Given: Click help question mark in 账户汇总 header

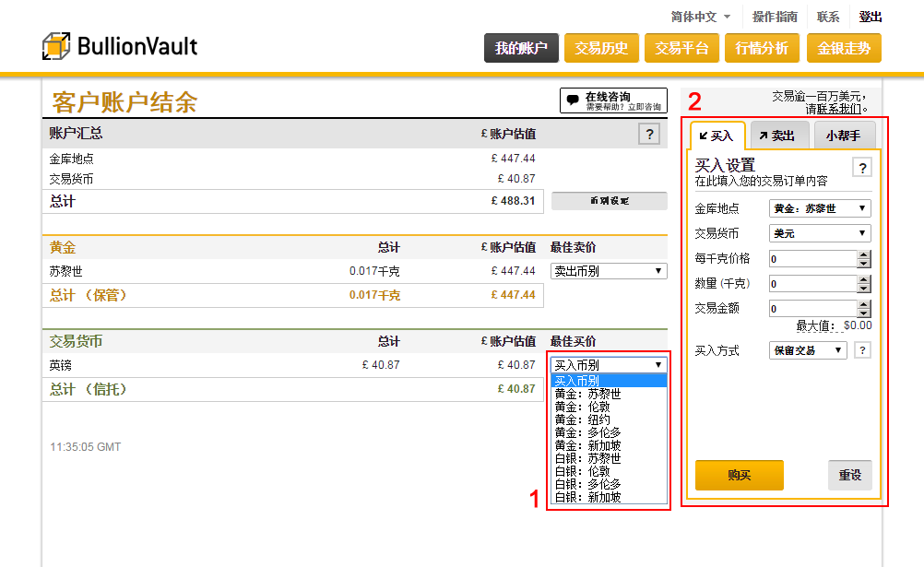Looking at the screenshot, I should tap(649, 135).
